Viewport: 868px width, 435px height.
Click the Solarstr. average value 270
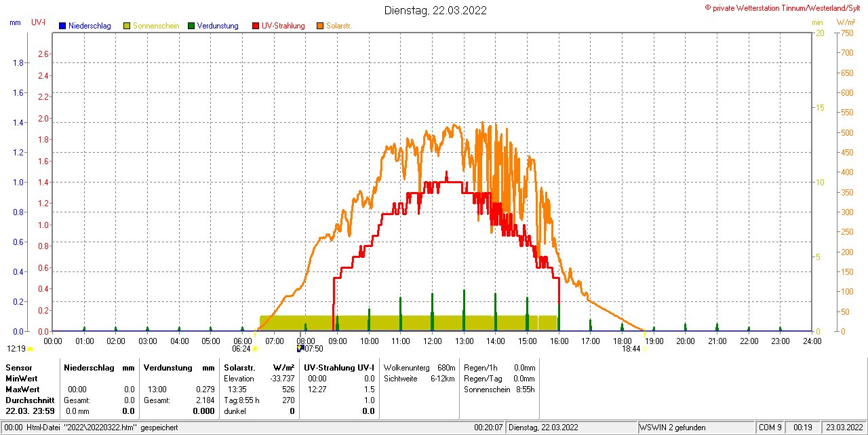click(288, 400)
